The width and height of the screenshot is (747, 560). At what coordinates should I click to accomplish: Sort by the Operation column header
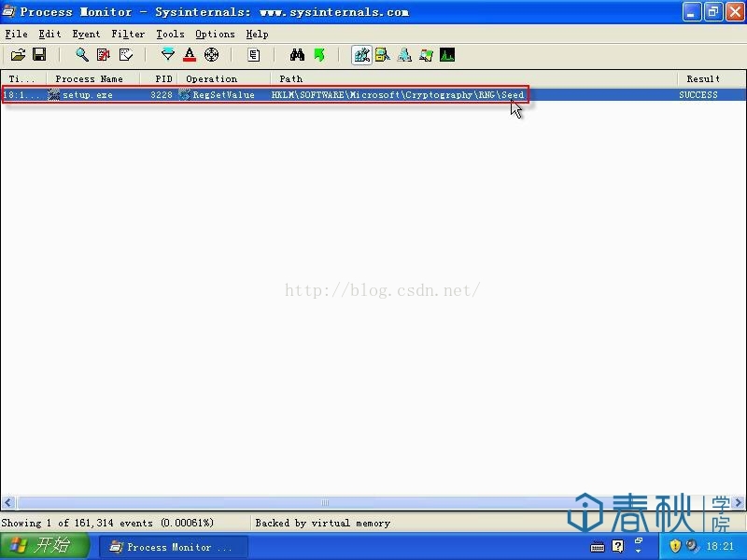click(x=224, y=78)
